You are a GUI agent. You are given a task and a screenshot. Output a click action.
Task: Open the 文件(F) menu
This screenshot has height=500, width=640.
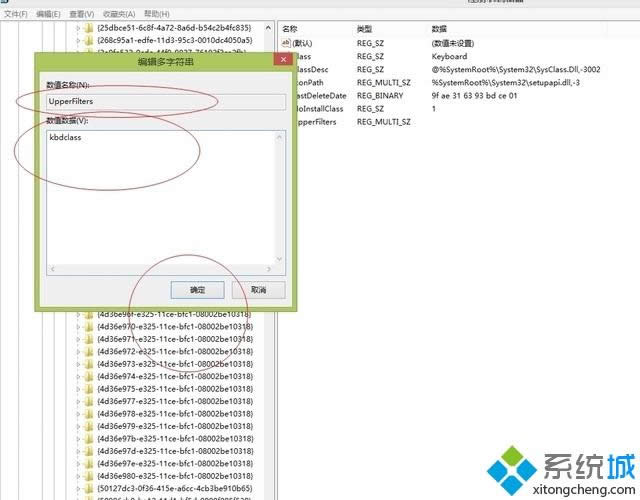coord(15,15)
